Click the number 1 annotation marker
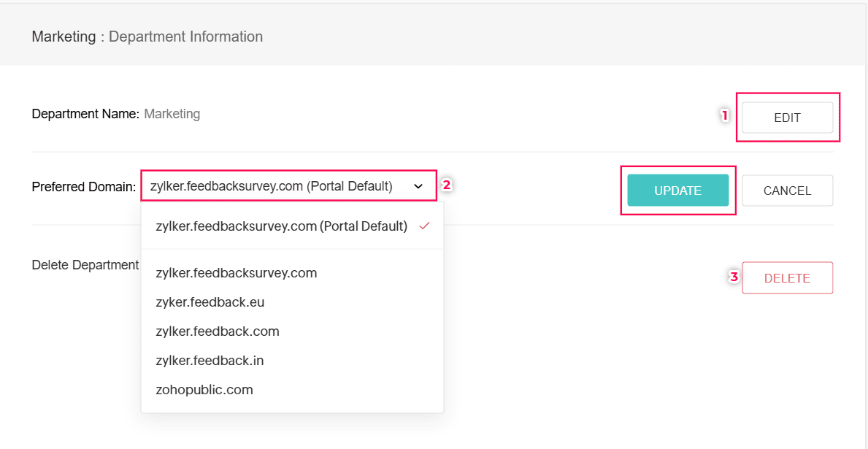The width and height of the screenshot is (868, 449). pyautogui.click(x=725, y=115)
